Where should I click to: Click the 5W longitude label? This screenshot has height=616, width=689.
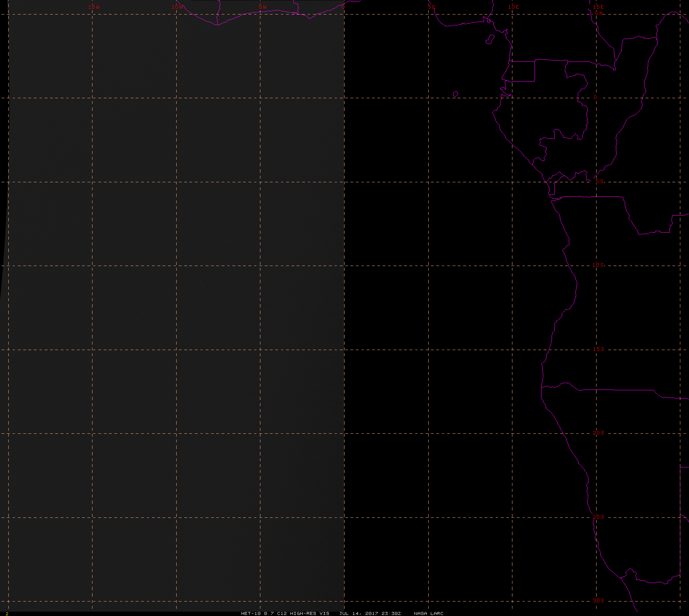click(263, 7)
